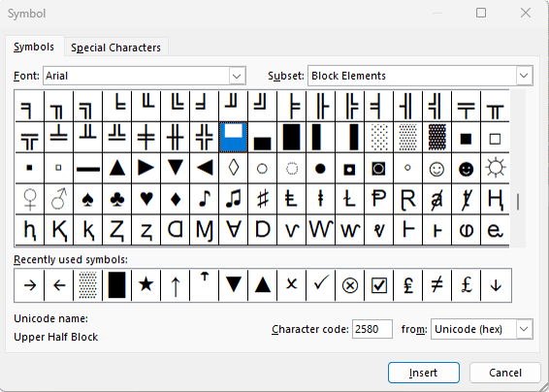Select the music sharp sign symbol
The image size is (549, 392).
coord(262,199)
